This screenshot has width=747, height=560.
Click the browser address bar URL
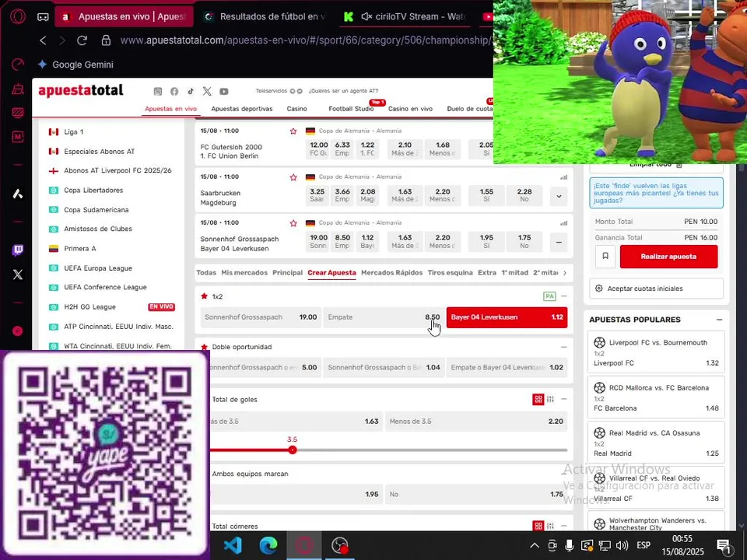point(305,40)
